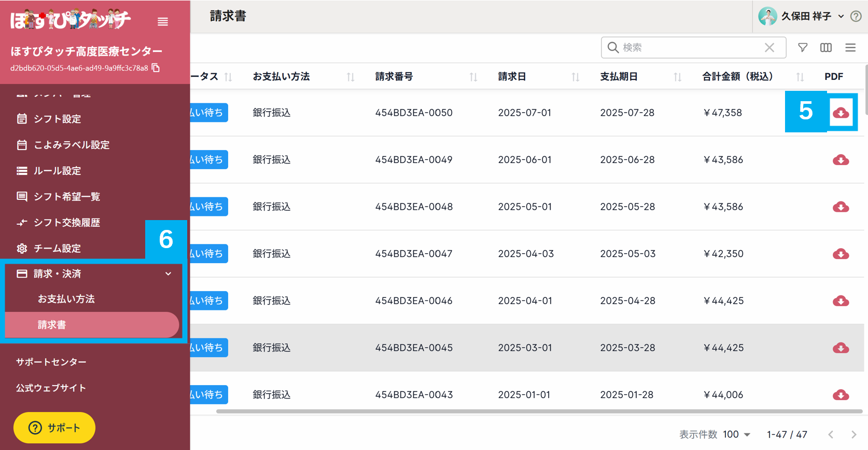Select お支払い方法 in the sidebar
868x450 pixels.
pyautogui.click(x=66, y=299)
